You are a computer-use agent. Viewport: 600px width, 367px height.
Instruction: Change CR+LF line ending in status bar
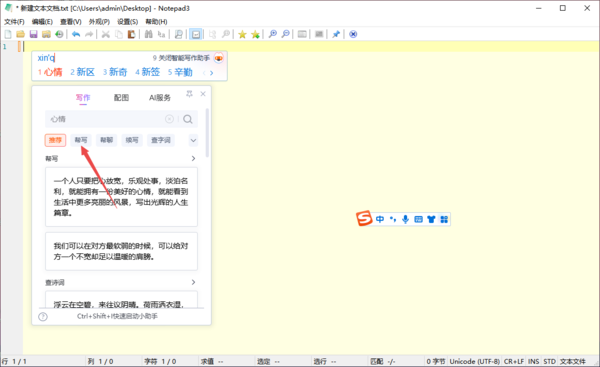coord(514,362)
